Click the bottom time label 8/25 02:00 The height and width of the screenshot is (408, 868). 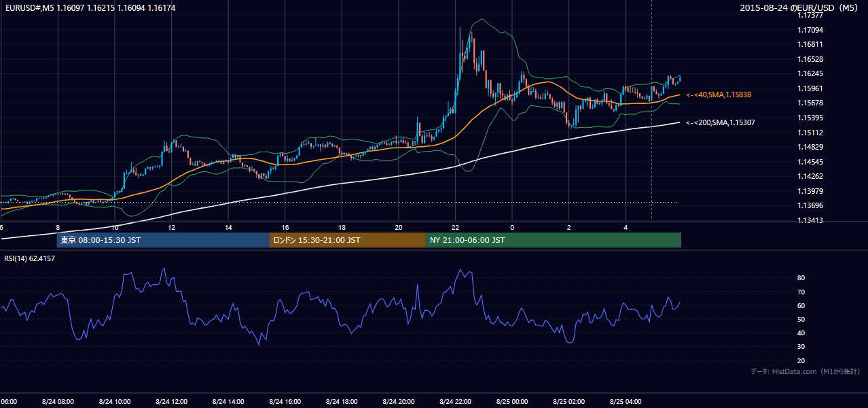click(x=568, y=402)
